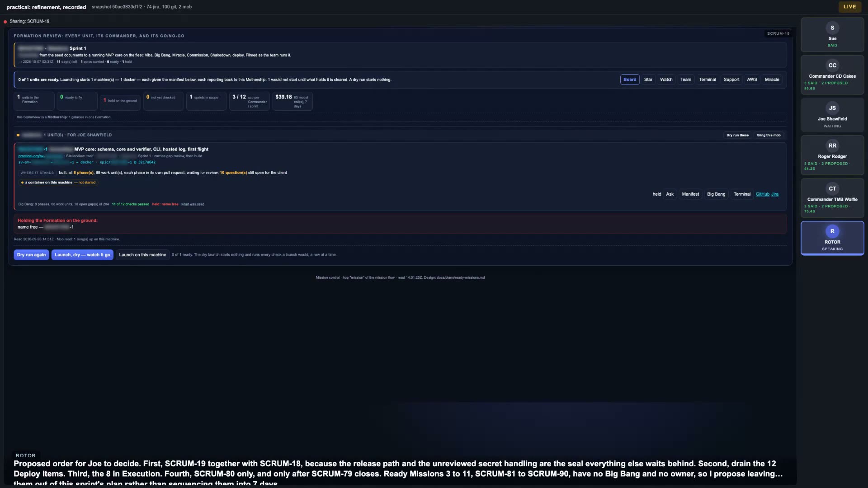Select the ROTOR speaking avatar

click(832, 231)
